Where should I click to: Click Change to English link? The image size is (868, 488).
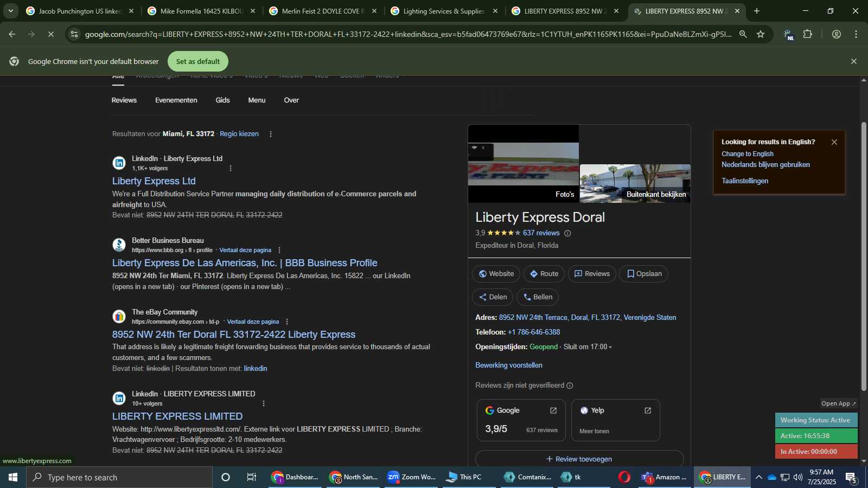[x=748, y=154]
